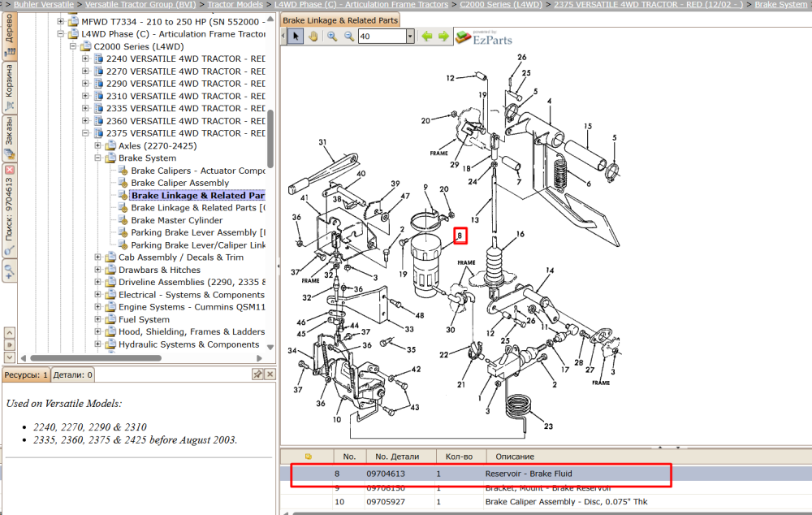The image size is (812, 515).
Task: Click the 2270 VERSATILE tractor book icon
Action: point(98,71)
